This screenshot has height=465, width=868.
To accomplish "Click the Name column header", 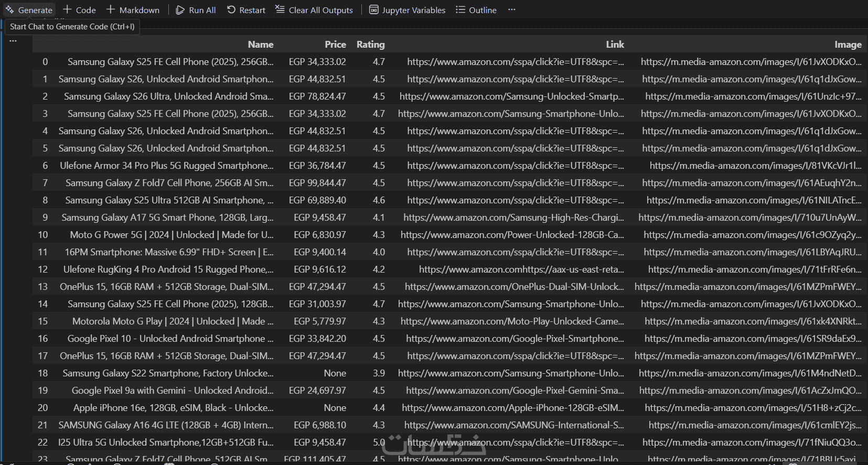I will point(261,45).
